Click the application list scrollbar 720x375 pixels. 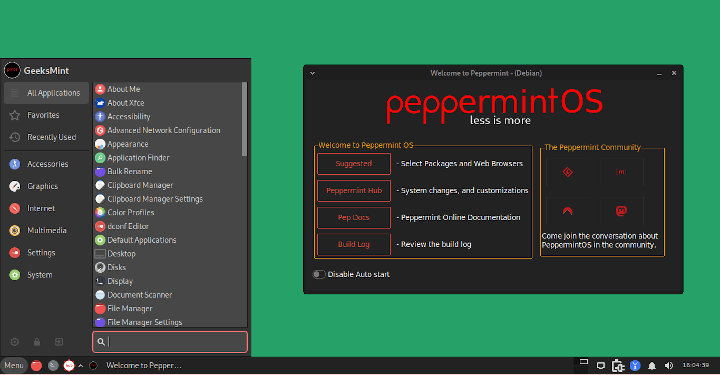244,119
